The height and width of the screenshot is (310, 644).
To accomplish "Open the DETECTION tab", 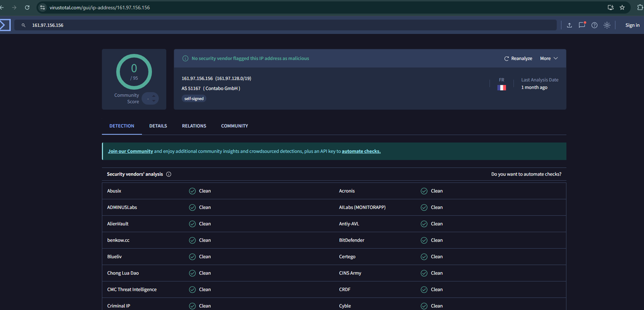I will click(122, 126).
